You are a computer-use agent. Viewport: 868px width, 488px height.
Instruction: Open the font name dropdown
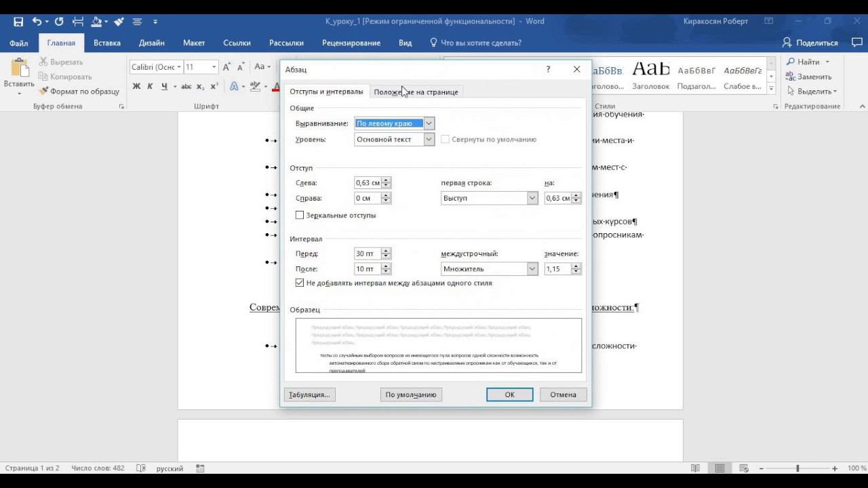[x=179, y=67]
